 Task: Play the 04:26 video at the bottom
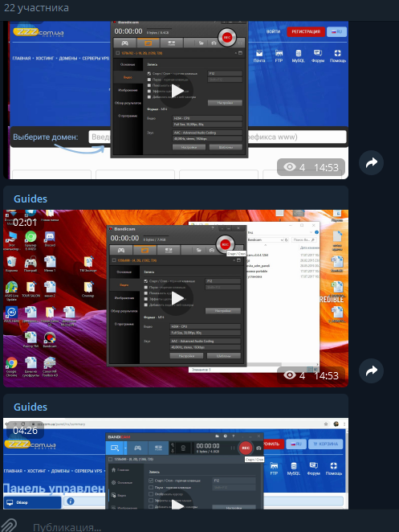(x=177, y=503)
